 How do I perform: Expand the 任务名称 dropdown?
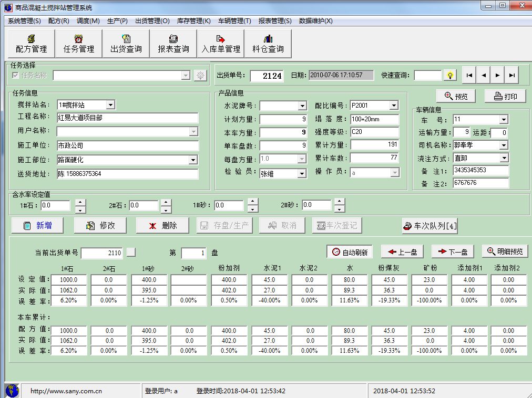tap(186, 75)
